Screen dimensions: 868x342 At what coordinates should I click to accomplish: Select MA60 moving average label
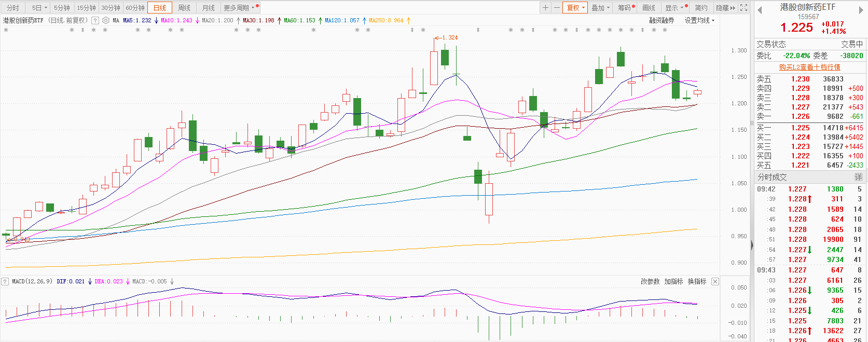pos(299,20)
